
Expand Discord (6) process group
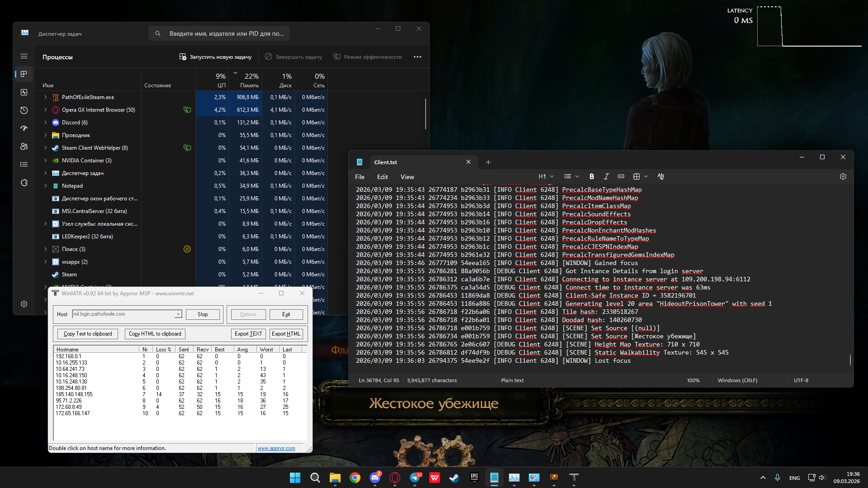click(45, 123)
